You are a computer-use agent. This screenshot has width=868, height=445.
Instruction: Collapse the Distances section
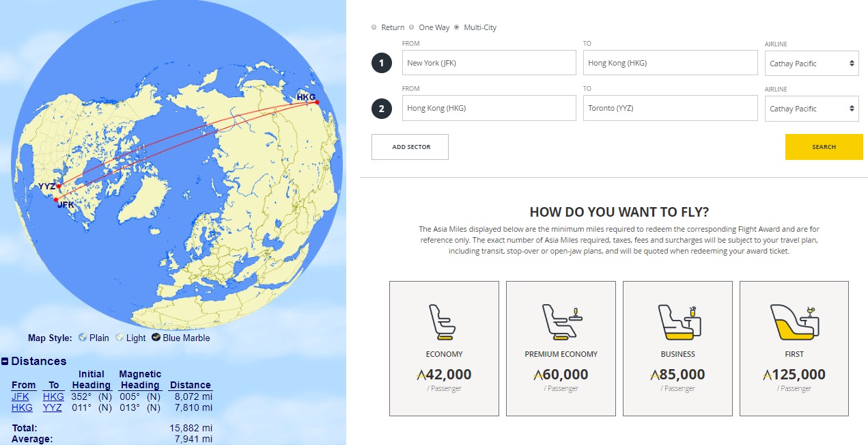(x=5, y=362)
